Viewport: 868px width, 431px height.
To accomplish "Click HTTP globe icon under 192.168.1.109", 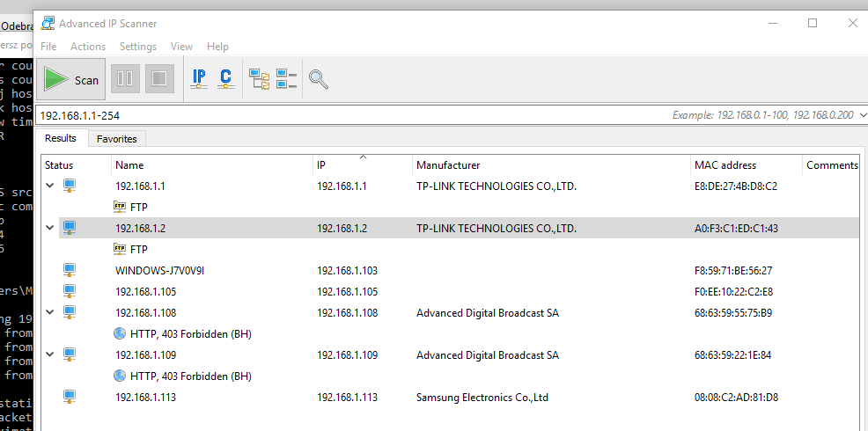I will [x=120, y=376].
